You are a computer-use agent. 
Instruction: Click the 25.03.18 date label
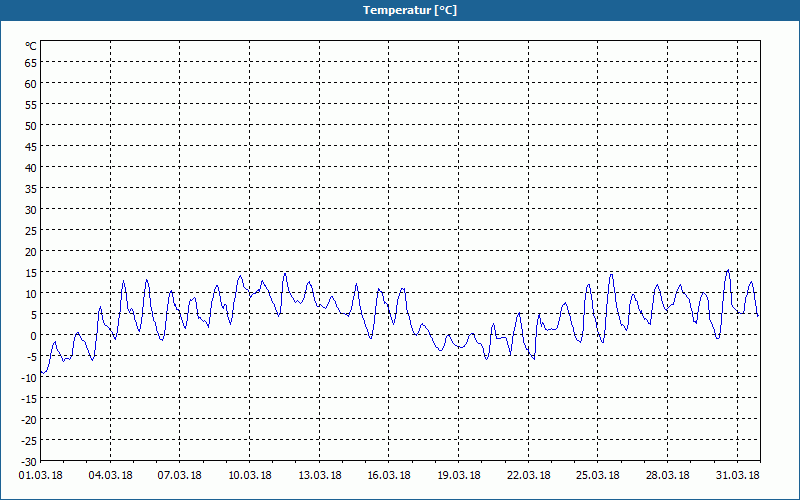point(597,475)
